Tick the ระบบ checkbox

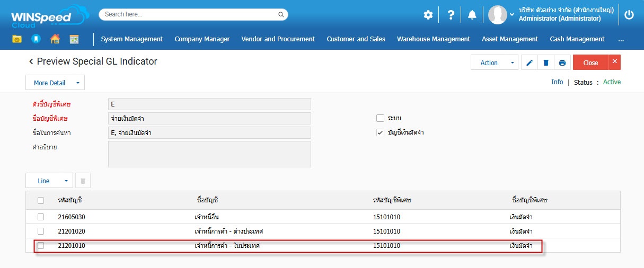tap(380, 118)
